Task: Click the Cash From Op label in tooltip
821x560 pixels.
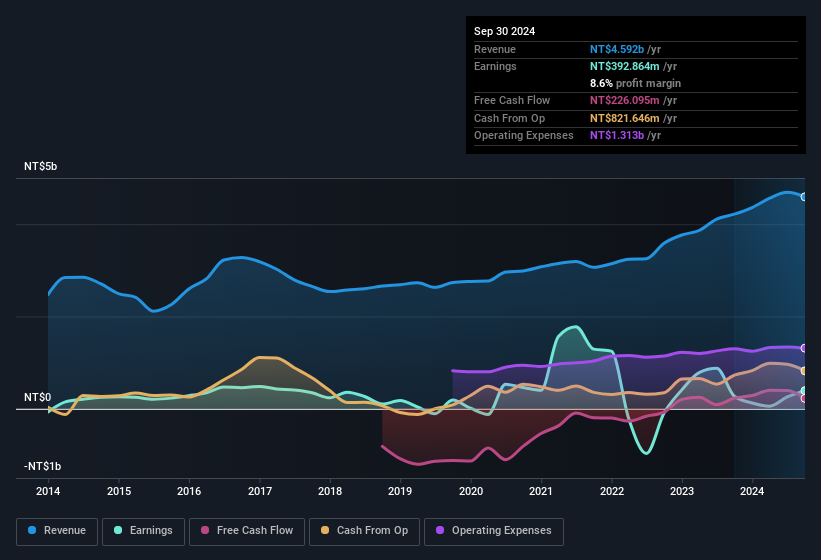Action: click(x=509, y=118)
